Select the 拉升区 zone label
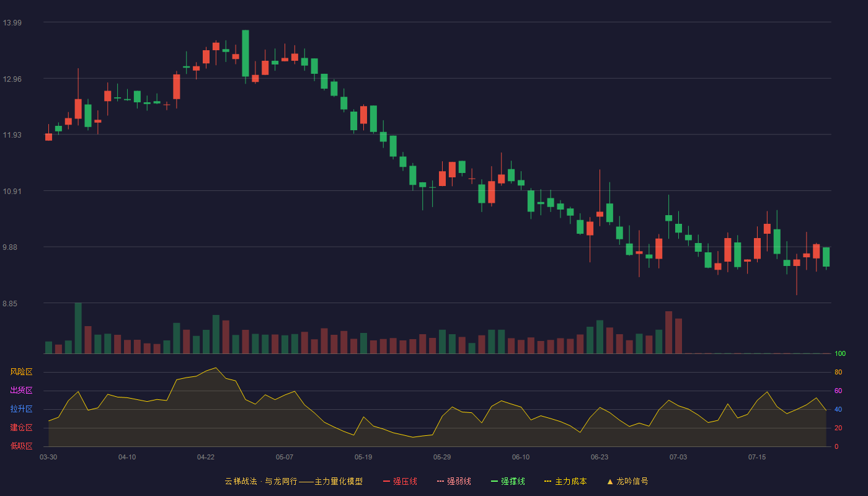This screenshot has height=496, width=868. 21,409
